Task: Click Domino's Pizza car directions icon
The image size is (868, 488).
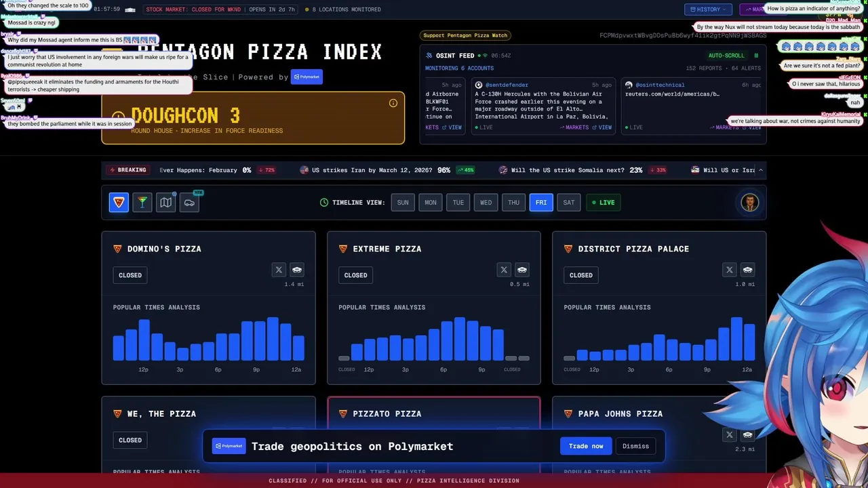Action: click(297, 270)
